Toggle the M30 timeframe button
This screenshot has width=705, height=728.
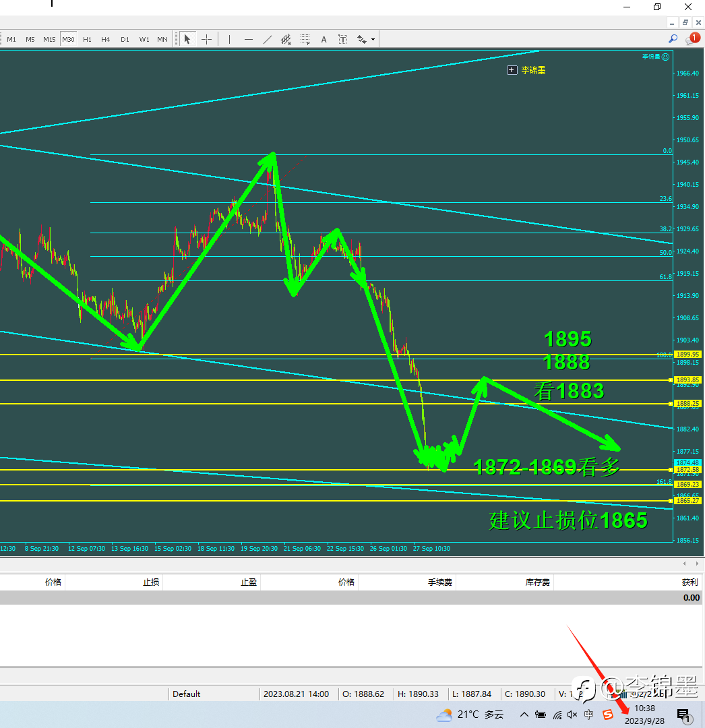click(x=68, y=40)
